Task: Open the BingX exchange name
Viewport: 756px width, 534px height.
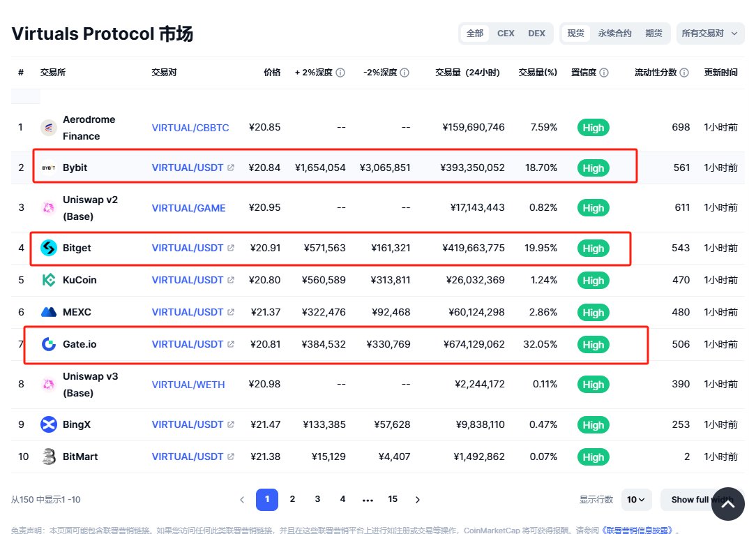Action: coord(77,424)
